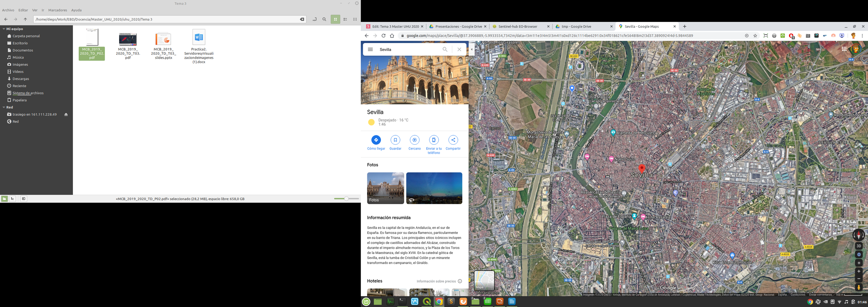The height and width of the screenshot is (307, 868).
Task: Switch file manager to icon view
Action: click(x=335, y=19)
